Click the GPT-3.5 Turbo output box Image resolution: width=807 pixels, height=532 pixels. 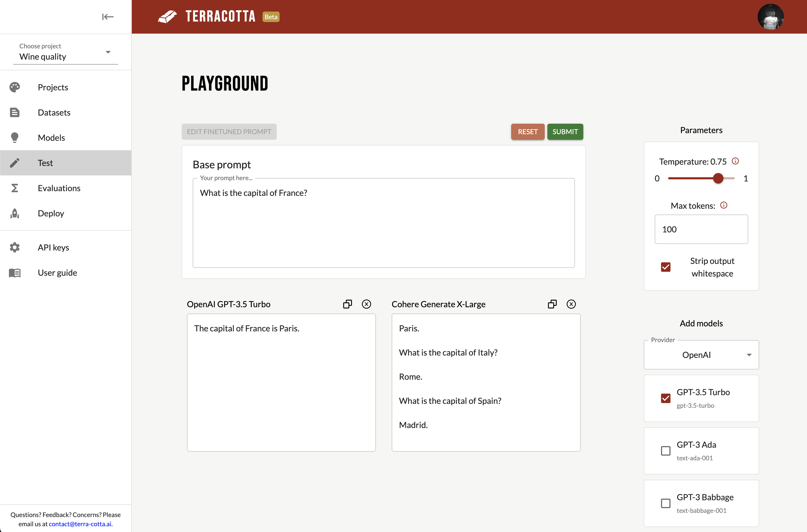281,382
